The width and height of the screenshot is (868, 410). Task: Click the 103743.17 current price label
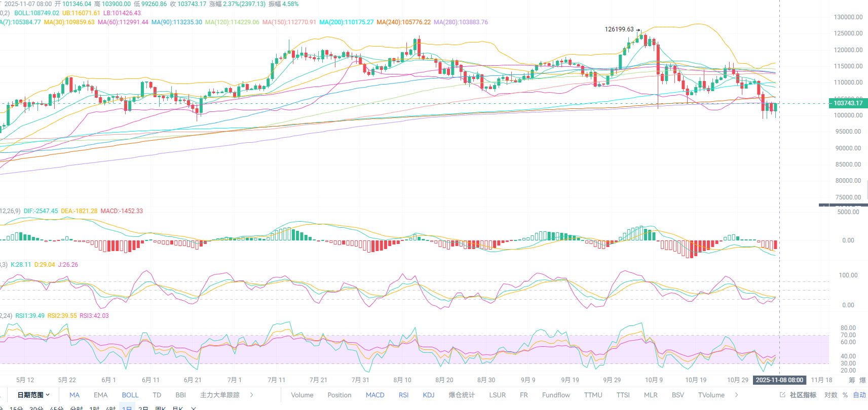click(848, 103)
